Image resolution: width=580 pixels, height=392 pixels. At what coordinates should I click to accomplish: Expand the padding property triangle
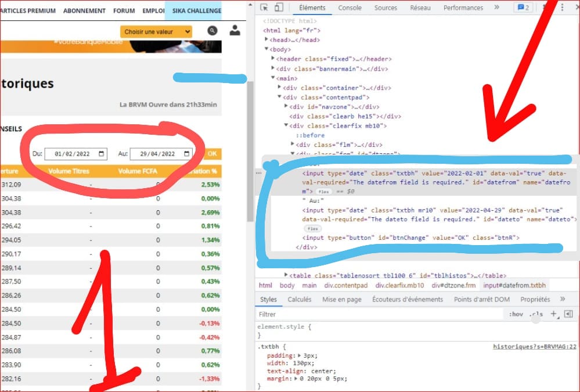tap(299, 355)
